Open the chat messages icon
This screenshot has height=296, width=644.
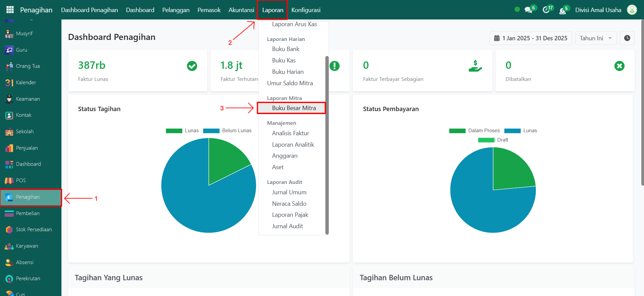pyautogui.click(x=528, y=10)
